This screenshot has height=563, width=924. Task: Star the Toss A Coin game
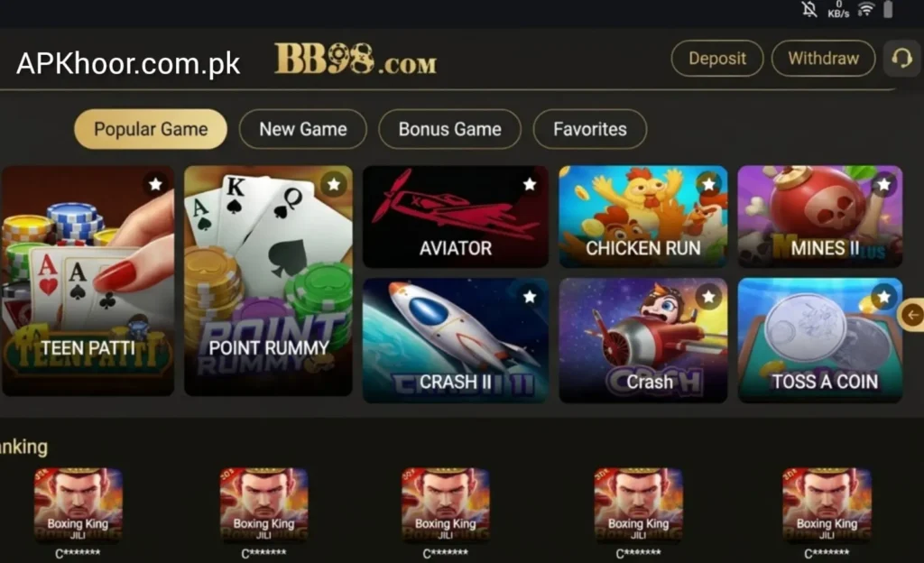(883, 297)
